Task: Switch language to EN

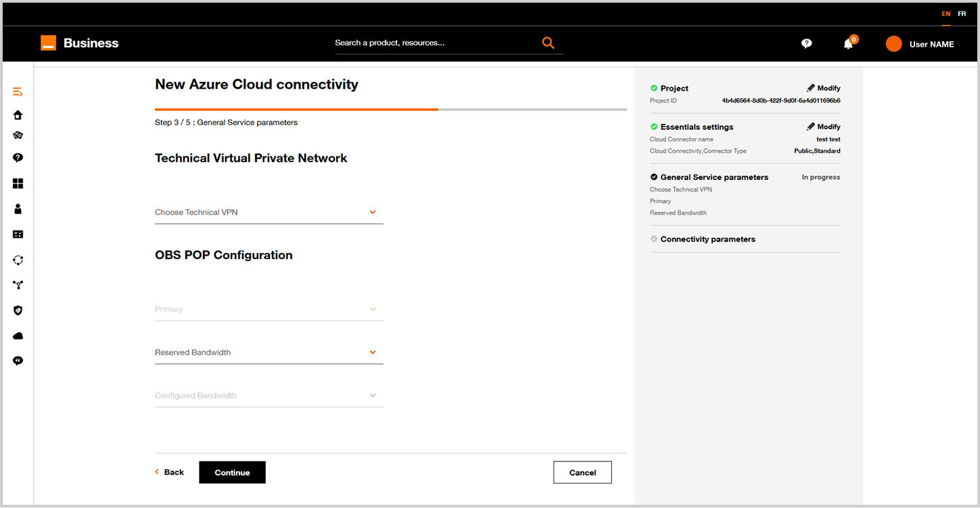Action: (x=946, y=14)
